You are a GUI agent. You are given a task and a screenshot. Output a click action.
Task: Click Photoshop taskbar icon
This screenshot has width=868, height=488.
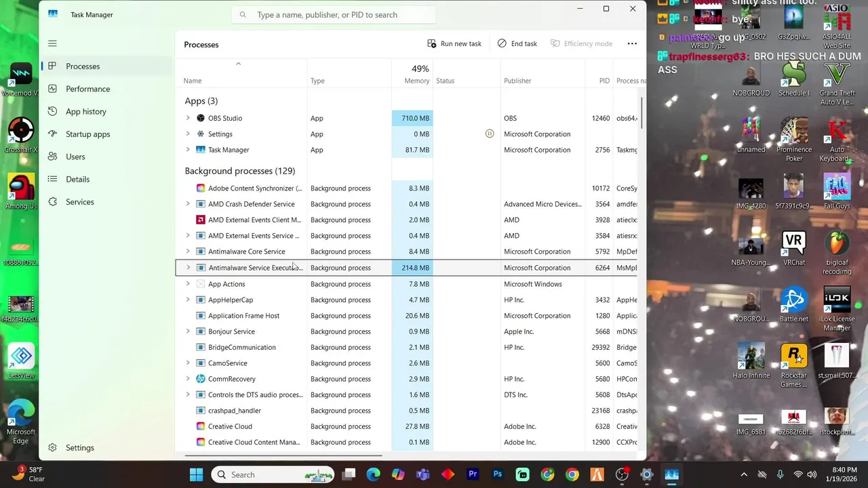498,474
